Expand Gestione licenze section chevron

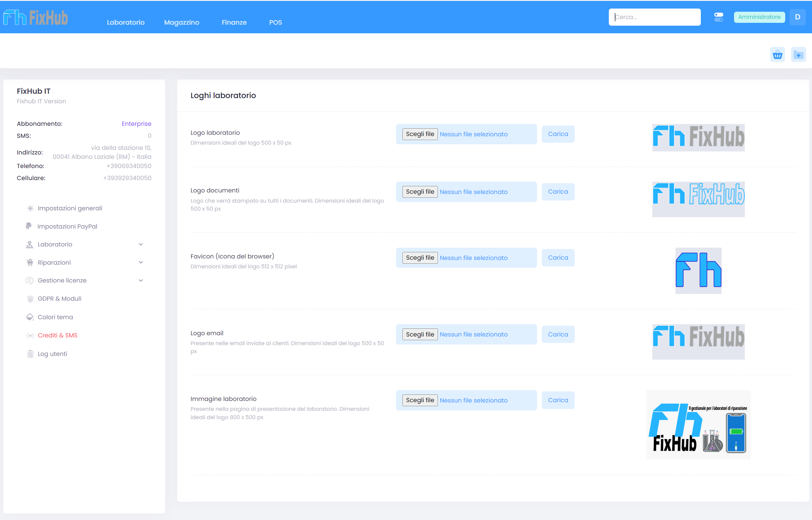click(141, 281)
